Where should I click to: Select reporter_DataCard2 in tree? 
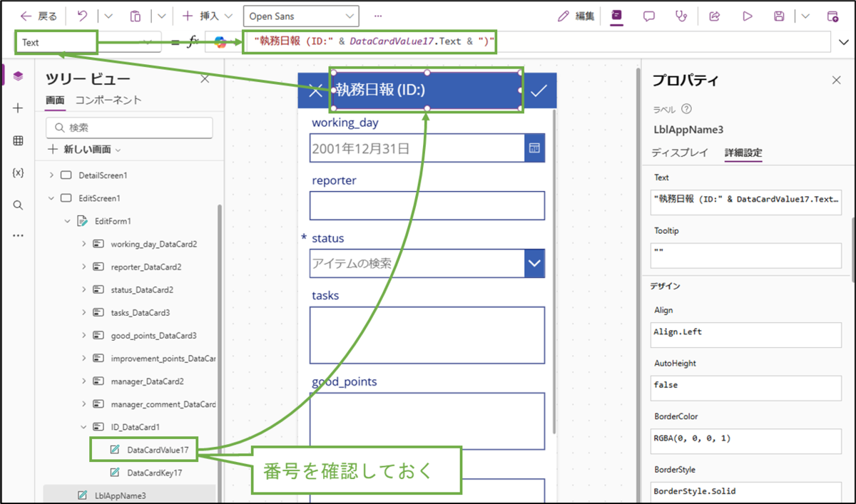tap(146, 267)
